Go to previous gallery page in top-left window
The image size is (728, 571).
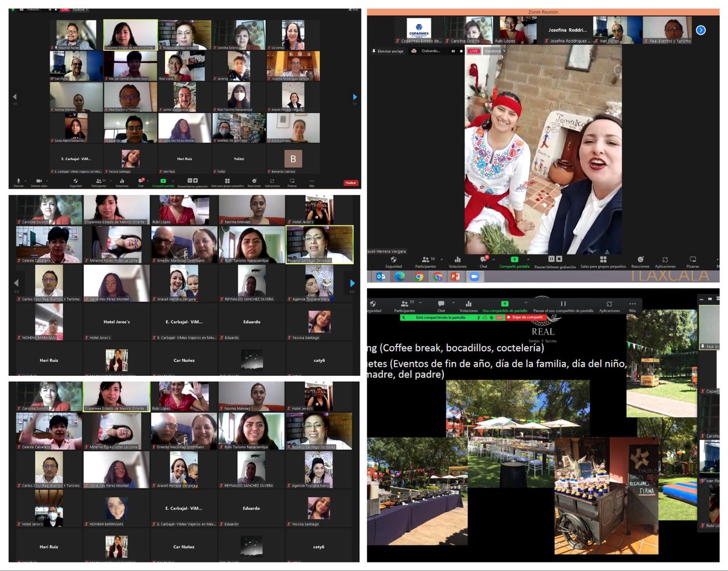[15, 96]
